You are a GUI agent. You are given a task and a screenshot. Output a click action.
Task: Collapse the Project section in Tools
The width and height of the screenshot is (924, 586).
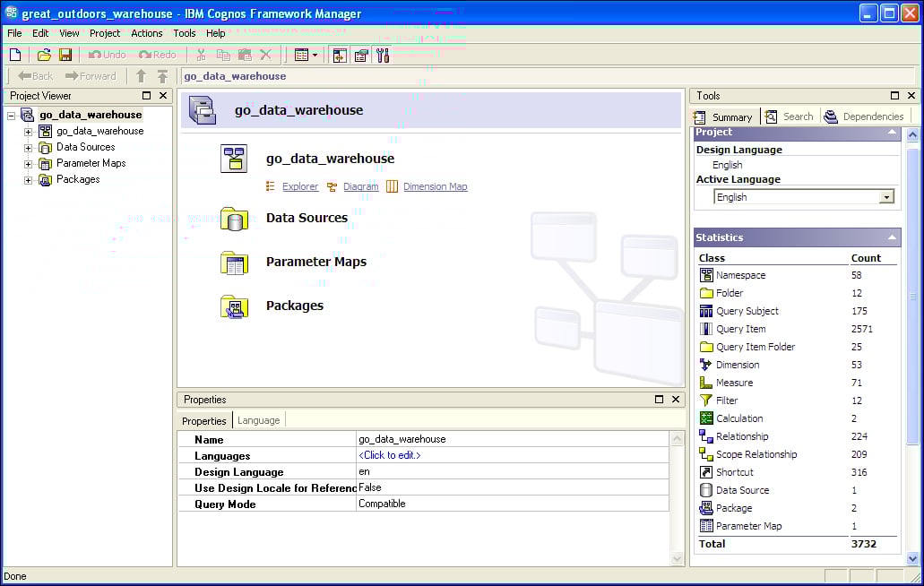pyautogui.click(x=892, y=132)
